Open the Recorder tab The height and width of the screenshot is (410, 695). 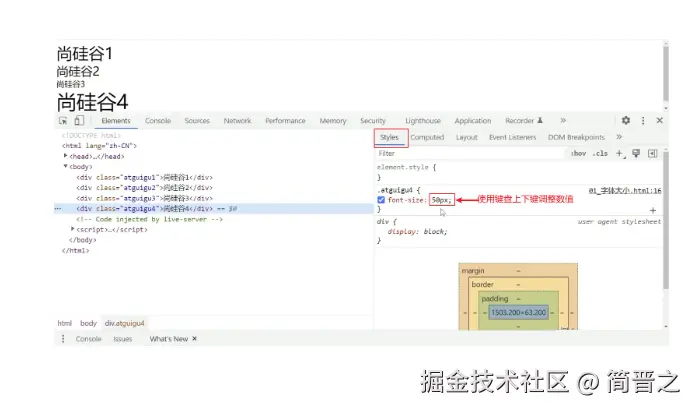pyautogui.click(x=523, y=121)
